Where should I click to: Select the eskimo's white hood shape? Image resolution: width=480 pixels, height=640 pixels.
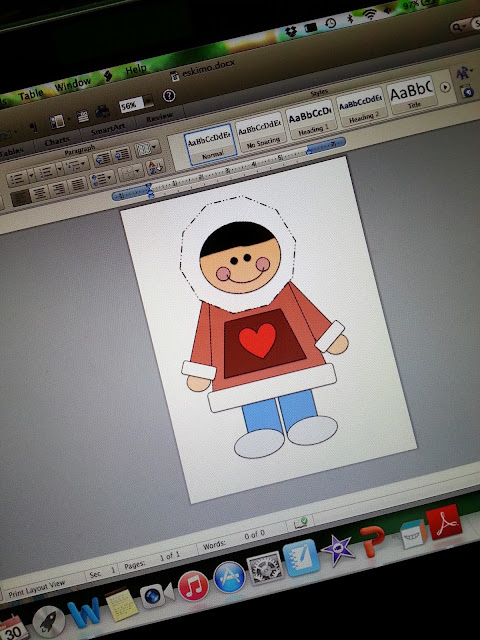pos(238,253)
